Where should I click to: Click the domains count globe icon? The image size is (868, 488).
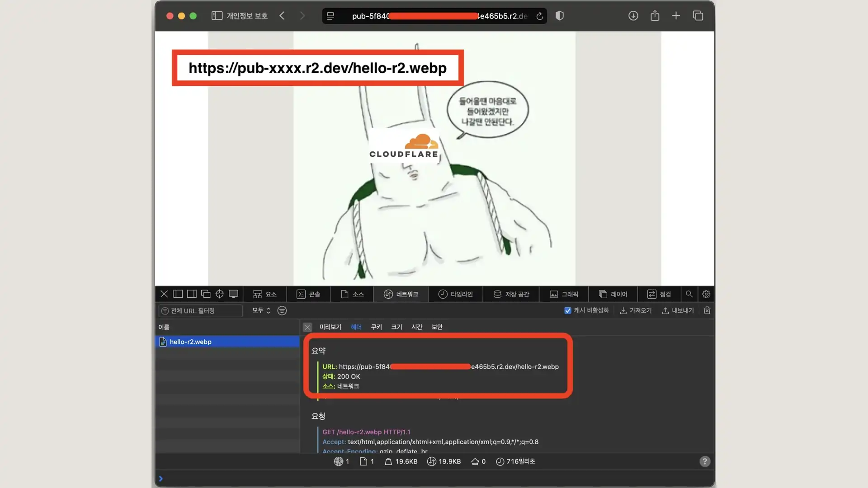point(339,461)
